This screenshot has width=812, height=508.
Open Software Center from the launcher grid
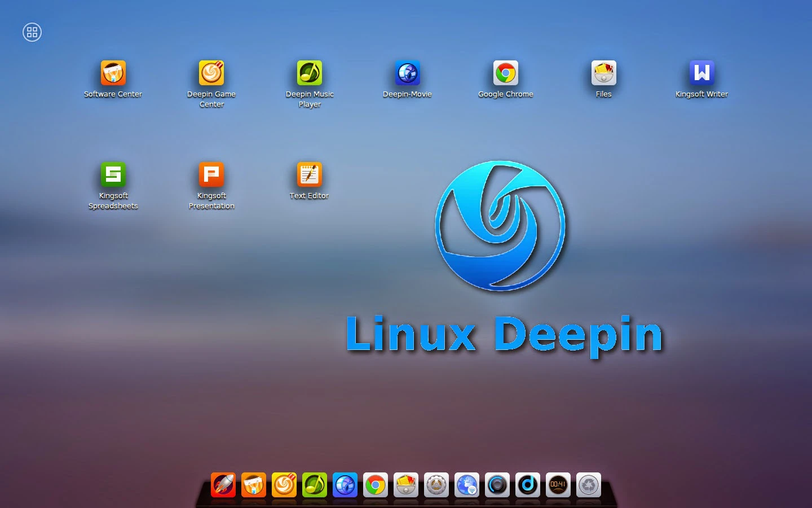tap(113, 73)
